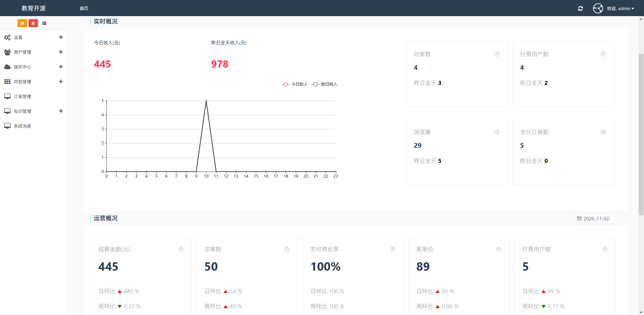Image resolution: width=644 pixels, height=315 pixels.
Task: Open the 知识管理 sidebar menu
Action: [33, 111]
